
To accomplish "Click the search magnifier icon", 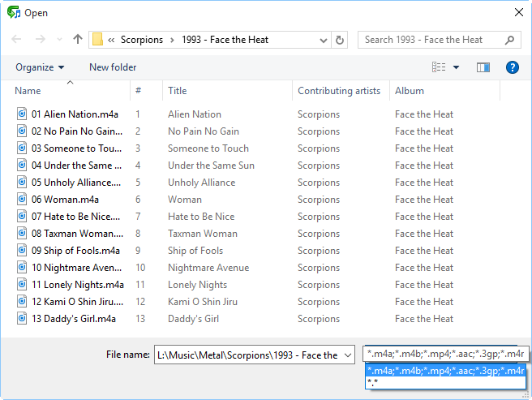I will [509, 40].
